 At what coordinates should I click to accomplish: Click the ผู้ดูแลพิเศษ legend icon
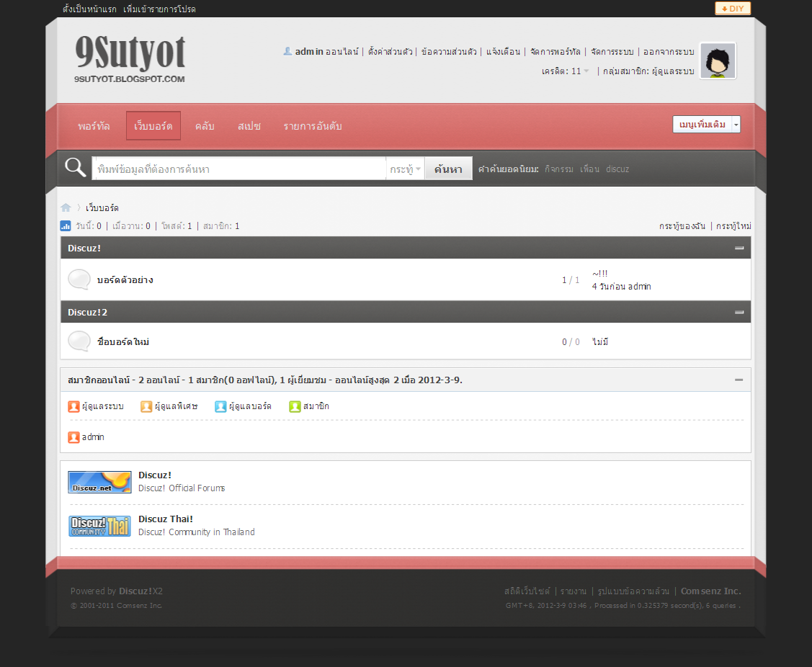[x=146, y=406]
